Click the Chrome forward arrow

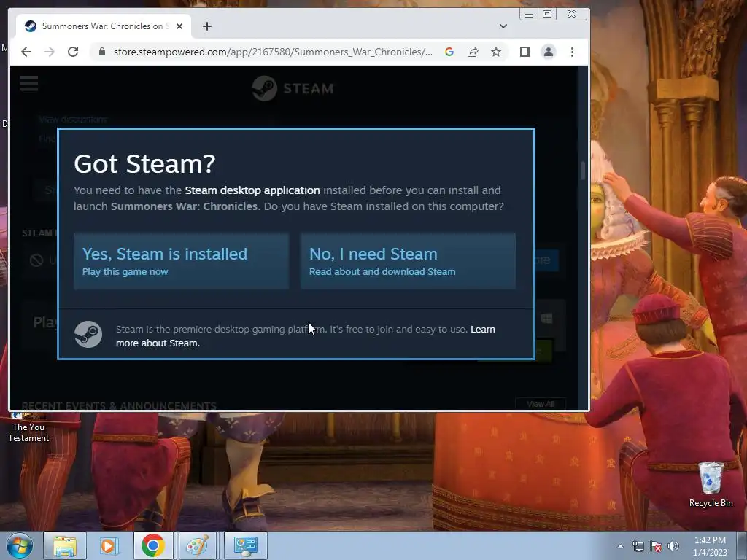point(50,52)
